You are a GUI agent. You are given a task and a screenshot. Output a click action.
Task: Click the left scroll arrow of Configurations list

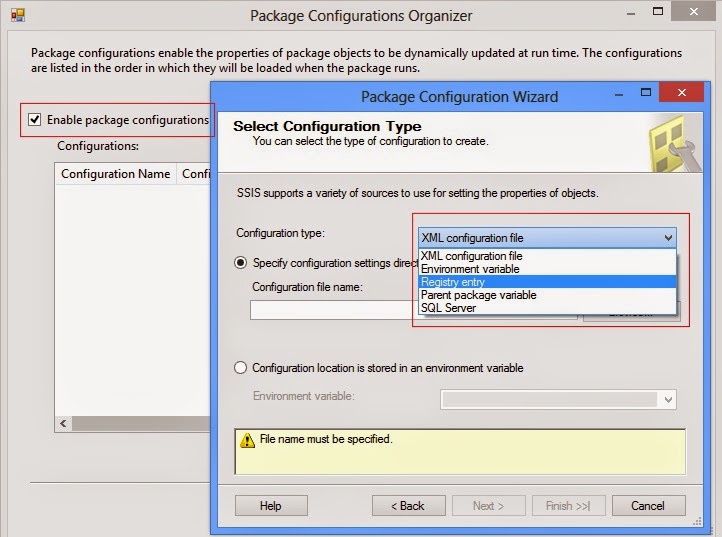point(63,423)
